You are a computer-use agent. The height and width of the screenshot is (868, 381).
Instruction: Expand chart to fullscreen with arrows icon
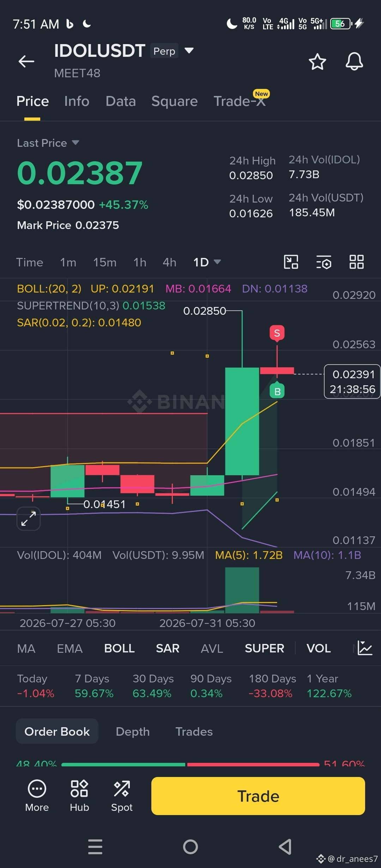tap(29, 519)
